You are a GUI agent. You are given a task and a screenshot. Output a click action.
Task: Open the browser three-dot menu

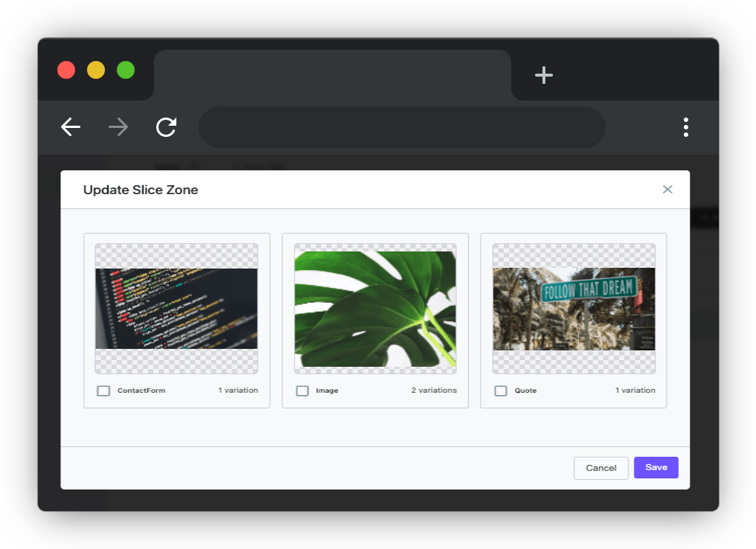point(685,127)
